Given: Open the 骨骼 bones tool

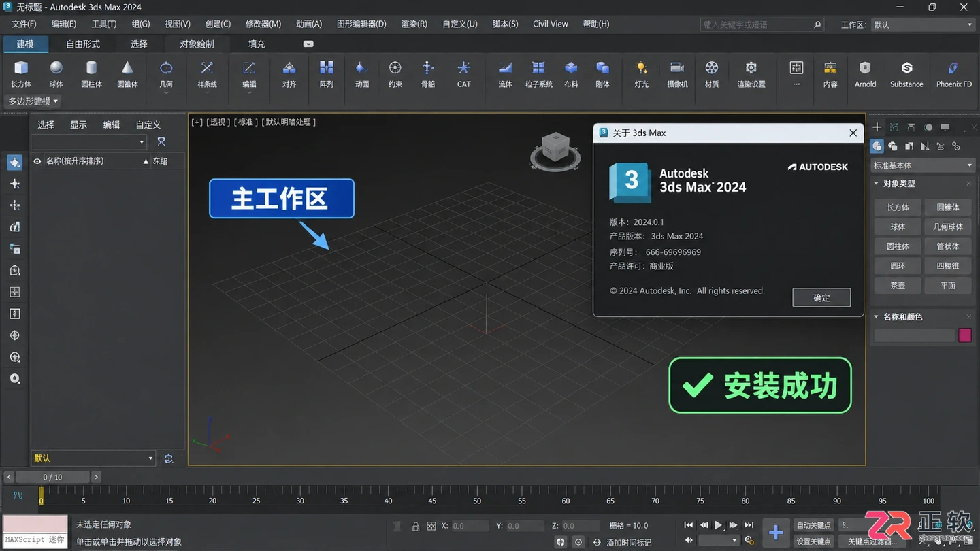Looking at the screenshot, I should pos(428,73).
